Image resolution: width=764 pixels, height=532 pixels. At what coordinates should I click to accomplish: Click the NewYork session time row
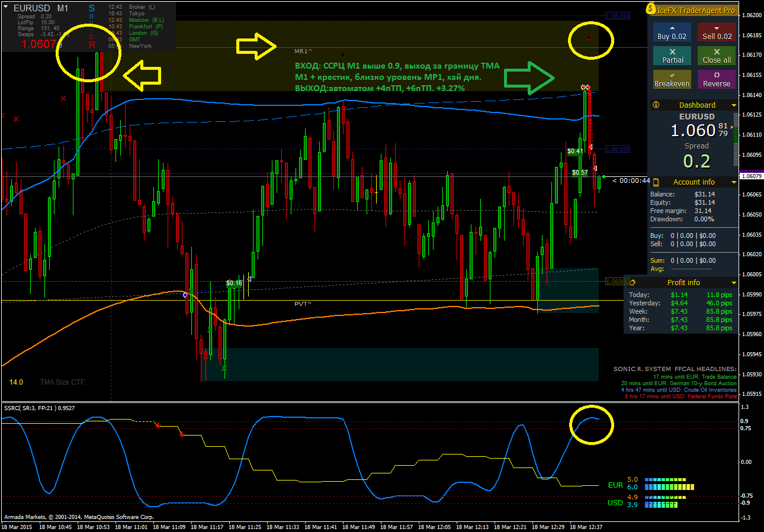[130, 46]
